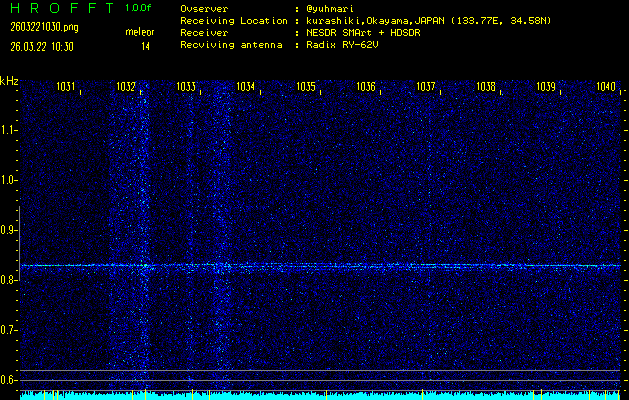The width and height of the screenshot is (629, 400).
Task: Click the kHz axis unit label
Action: click(9, 81)
